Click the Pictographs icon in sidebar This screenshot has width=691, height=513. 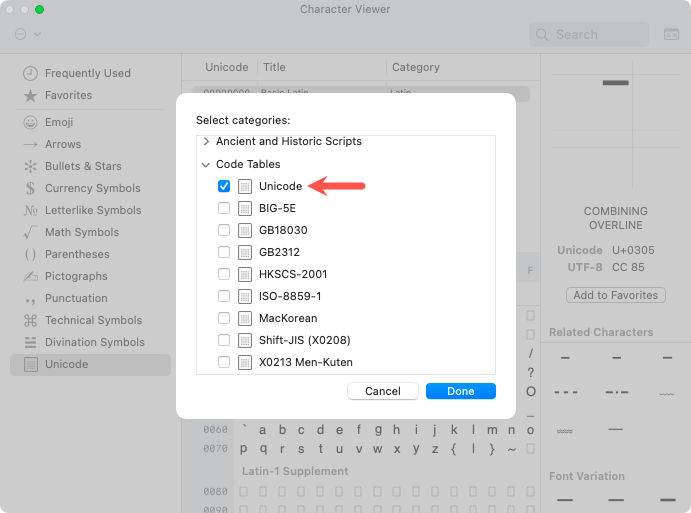(31, 276)
